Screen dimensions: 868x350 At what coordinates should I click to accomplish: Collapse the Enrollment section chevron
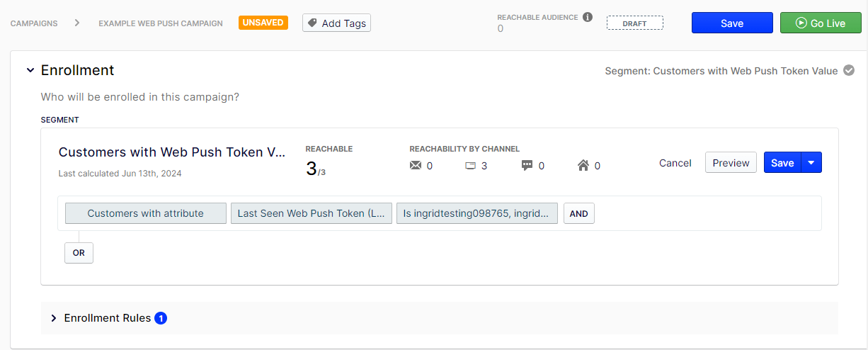pyautogui.click(x=30, y=71)
